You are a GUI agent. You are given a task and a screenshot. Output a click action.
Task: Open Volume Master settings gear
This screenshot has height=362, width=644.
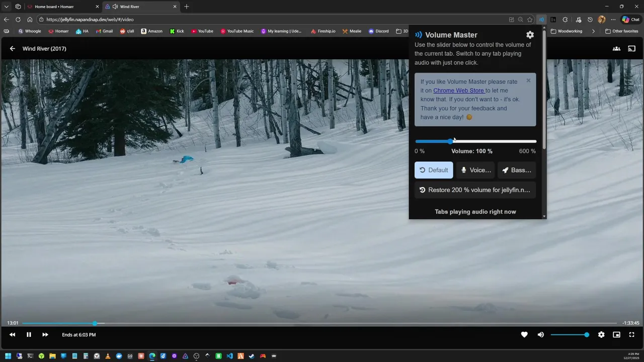tap(530, 35)
